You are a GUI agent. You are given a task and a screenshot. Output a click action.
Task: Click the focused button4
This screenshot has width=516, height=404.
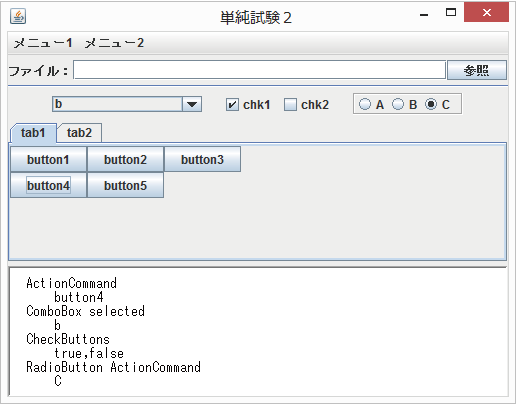pyautogui.click(x=48, y=185)
